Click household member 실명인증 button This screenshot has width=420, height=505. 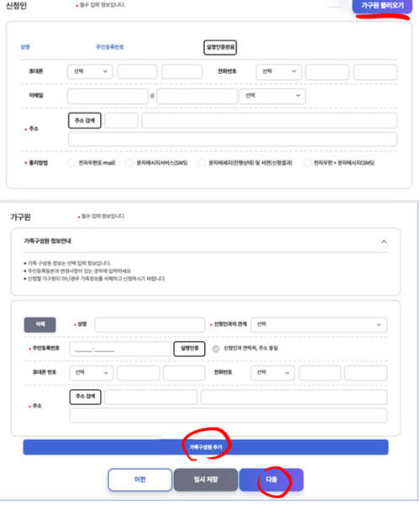tap(189, 349)
